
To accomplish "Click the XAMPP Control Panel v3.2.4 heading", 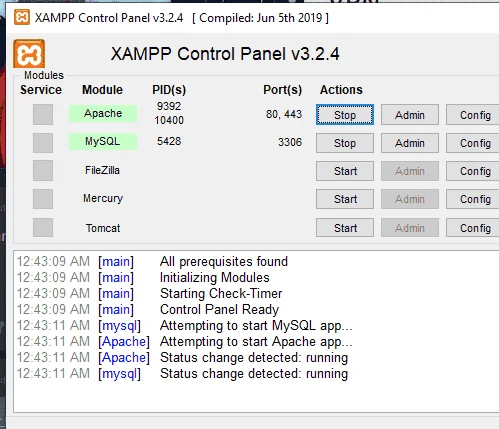I will [225, 54].
